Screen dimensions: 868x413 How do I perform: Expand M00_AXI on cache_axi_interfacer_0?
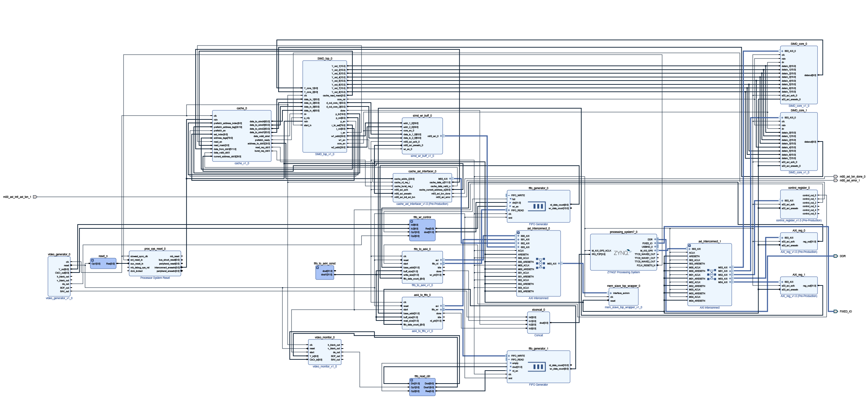[450, 179]
